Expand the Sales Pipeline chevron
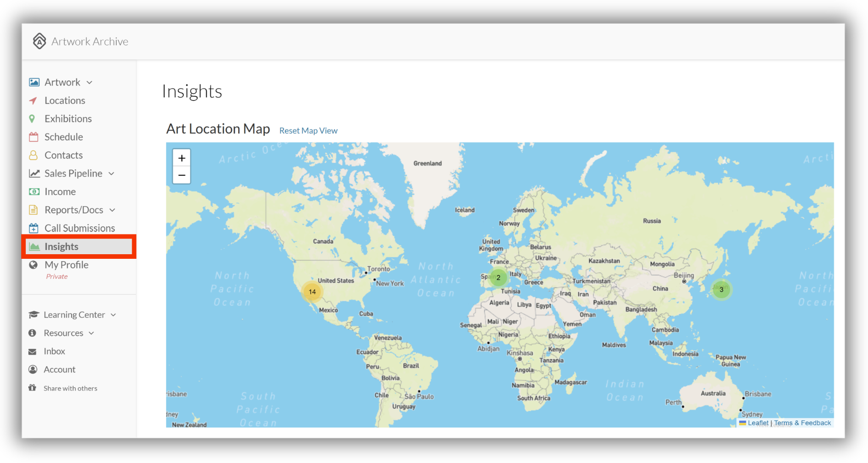Image resolution: width=868 pixels, height=463 pixels. tap(112, 174)
